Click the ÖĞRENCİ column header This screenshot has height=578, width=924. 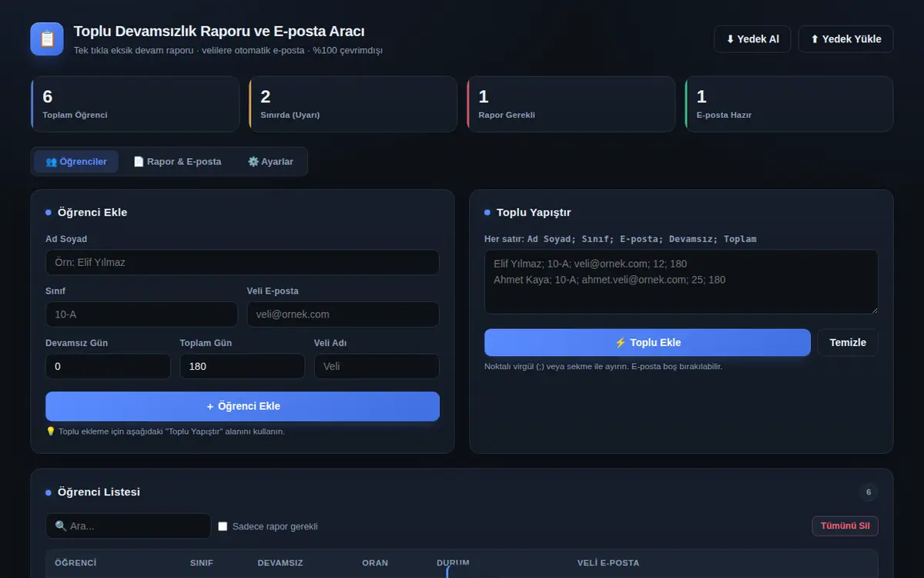pos(75,563)
